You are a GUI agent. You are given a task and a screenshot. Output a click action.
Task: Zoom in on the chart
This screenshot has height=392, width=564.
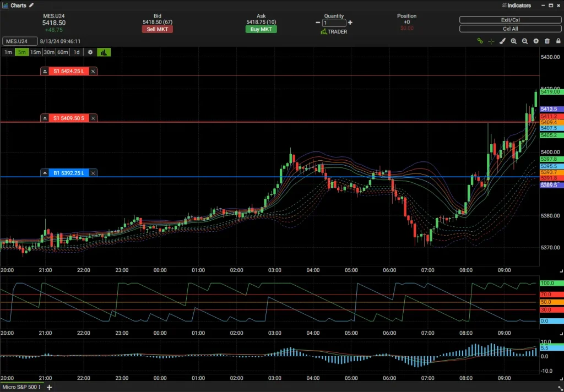(514, 41)
